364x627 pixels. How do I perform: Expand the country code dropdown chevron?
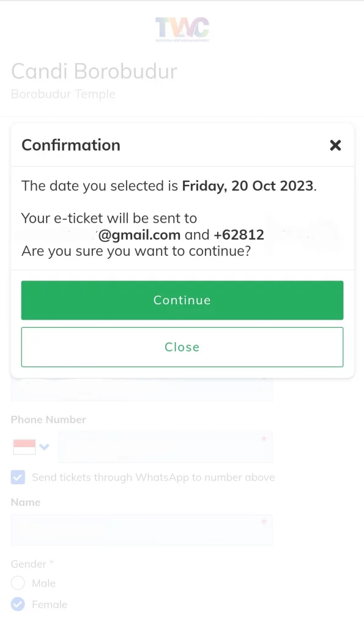pos(44,446)
